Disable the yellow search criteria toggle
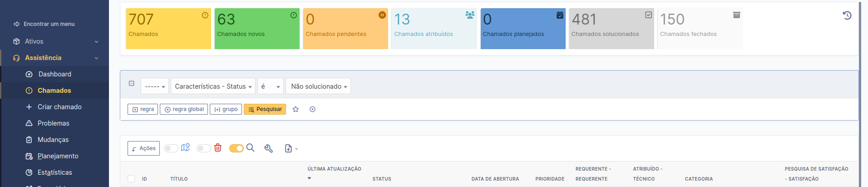 (x=237, y=148)
